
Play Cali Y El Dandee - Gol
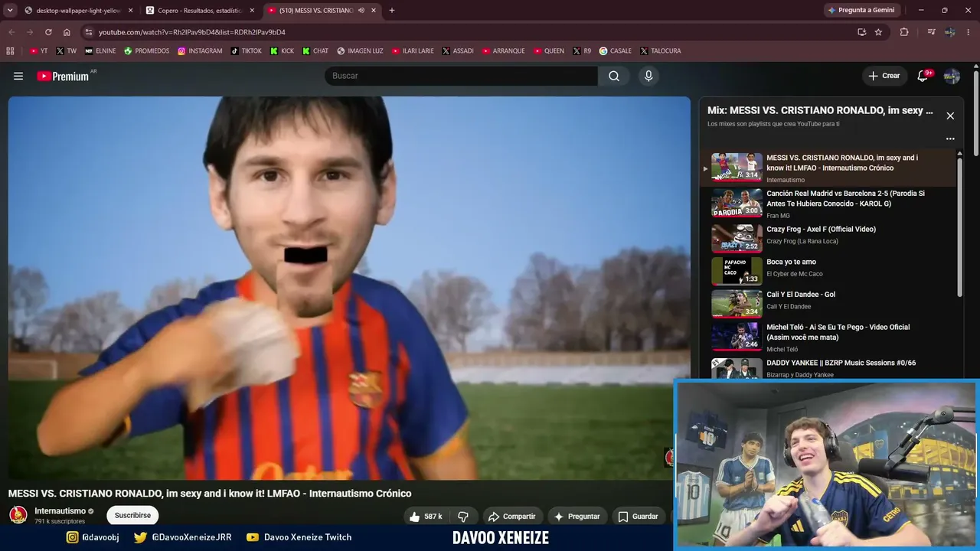[x=828, y=302]
